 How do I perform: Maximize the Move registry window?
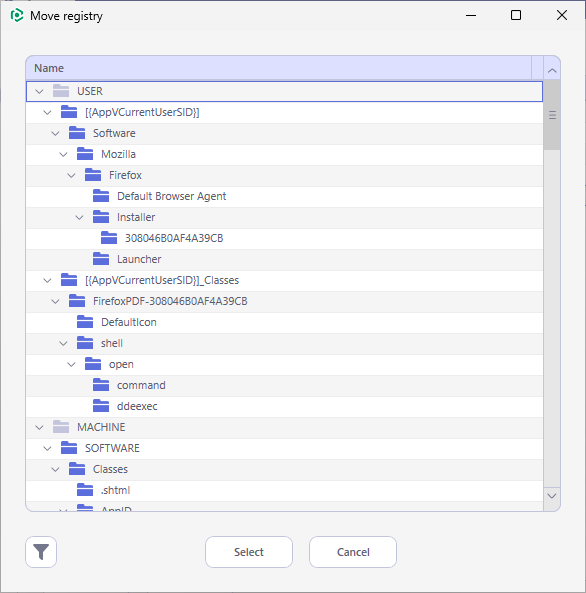tap(516, 15)
